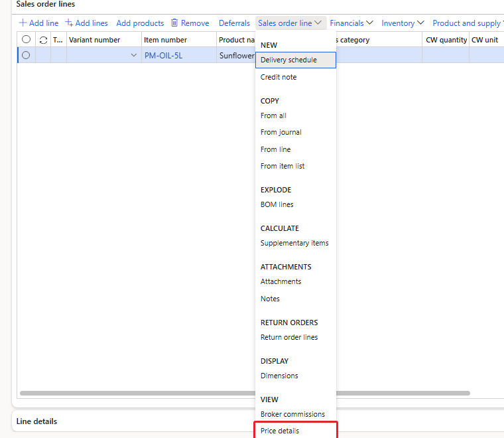This screenshot has width=504, height=438.
Task: Expand the Financials menu
Action: click(351, 23)
